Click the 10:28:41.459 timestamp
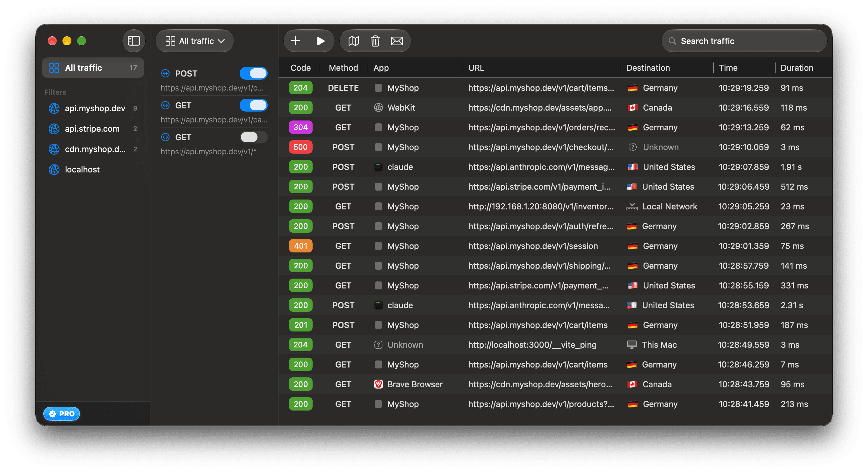Viewport: 868px width, 473px height. point(744,404)
